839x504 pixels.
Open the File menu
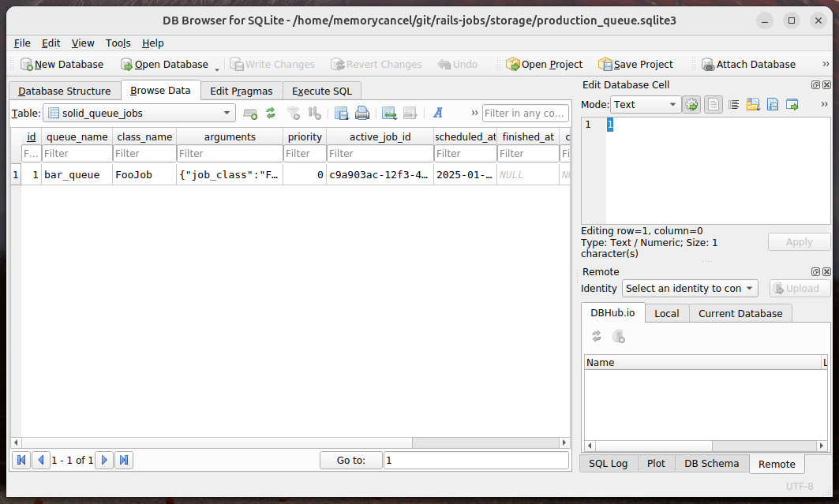[22, 43]
